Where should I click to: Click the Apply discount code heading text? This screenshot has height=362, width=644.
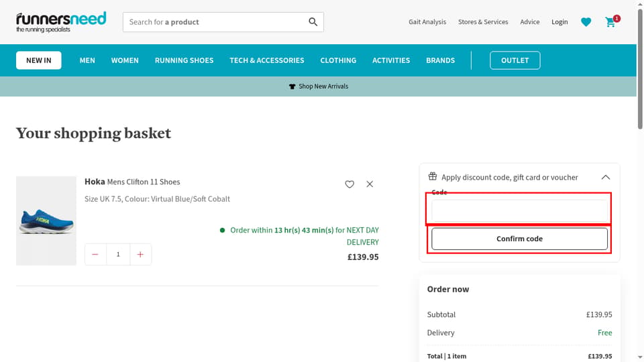(x=510, y=177)
